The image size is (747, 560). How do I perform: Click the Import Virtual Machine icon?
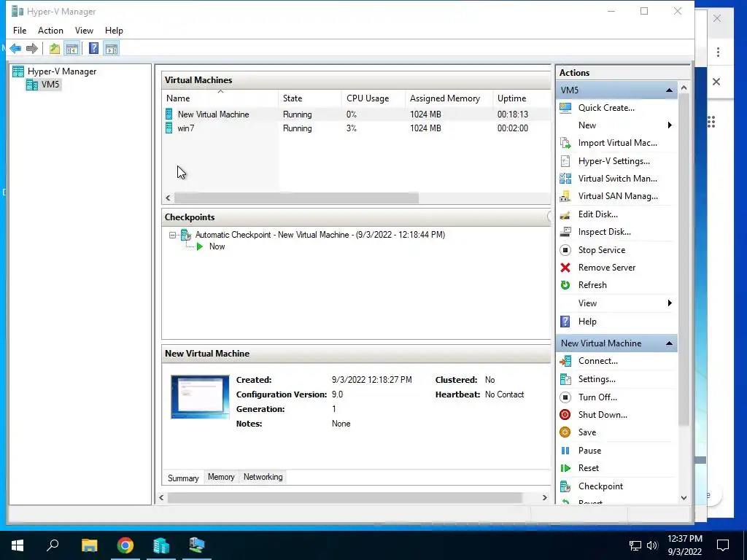click(x=565, y=143)
